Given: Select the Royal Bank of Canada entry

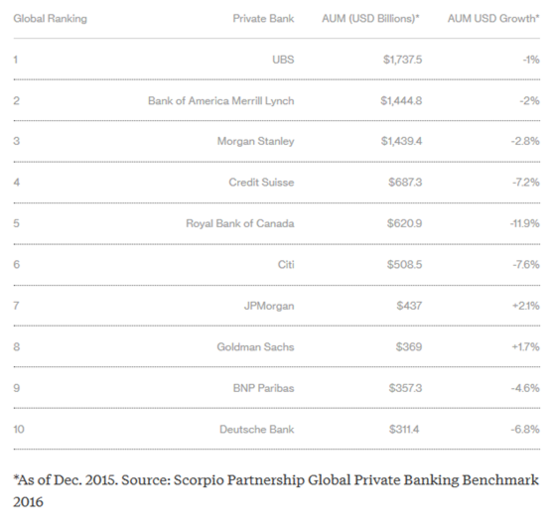Looking at the screenshot, I should 240,223.
